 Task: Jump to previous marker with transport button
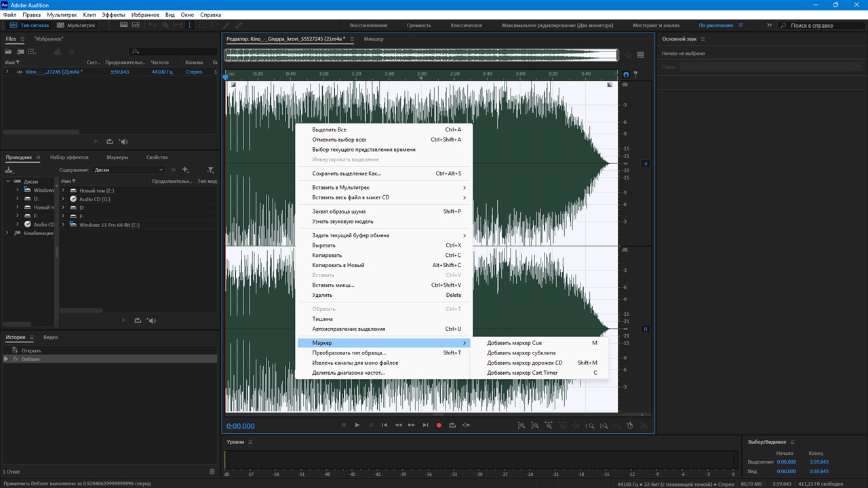384,425
